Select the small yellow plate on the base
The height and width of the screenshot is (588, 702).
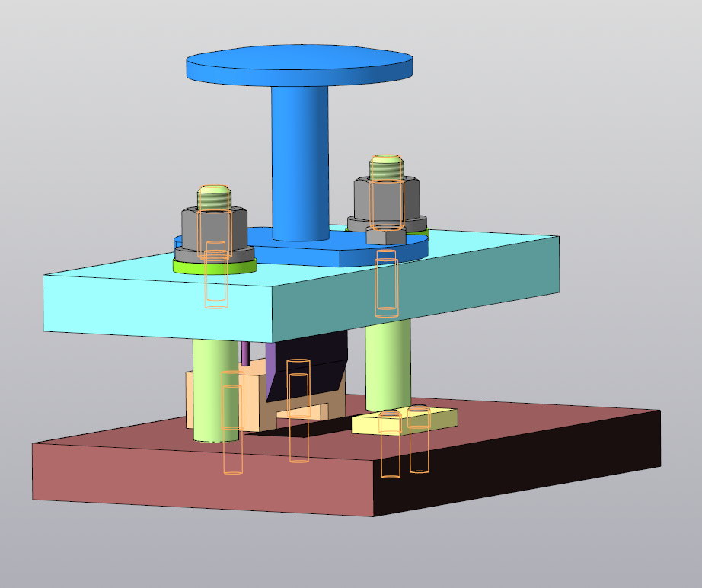[442, 419]
